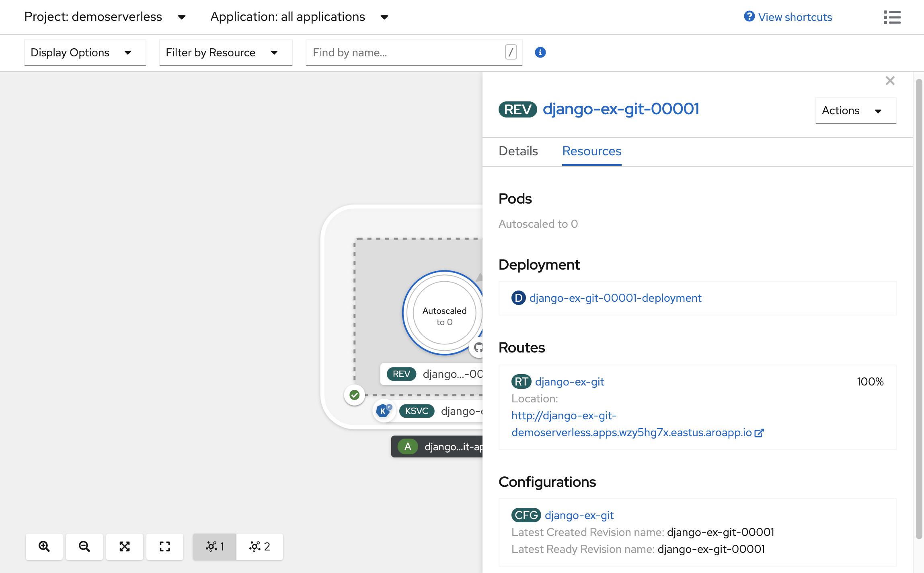This screenshot has width=924, height=573.
Task: Select the Resources tab
Action: 591,150
